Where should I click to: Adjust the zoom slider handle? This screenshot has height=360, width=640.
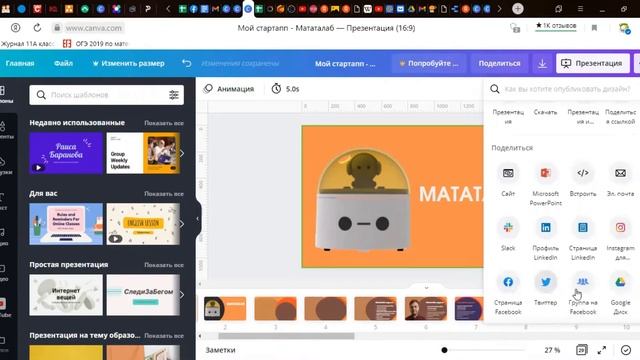pyautogui.click(x=444, y=350)
